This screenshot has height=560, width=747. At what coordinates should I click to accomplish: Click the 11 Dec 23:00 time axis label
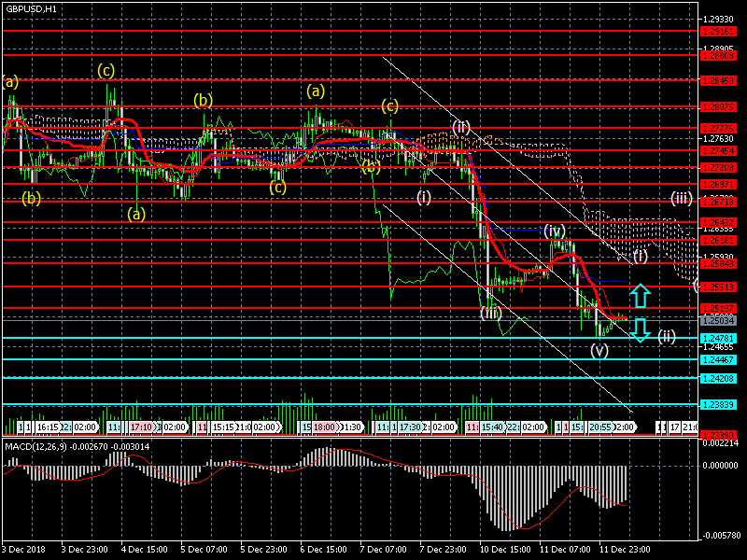click(625, 549)
